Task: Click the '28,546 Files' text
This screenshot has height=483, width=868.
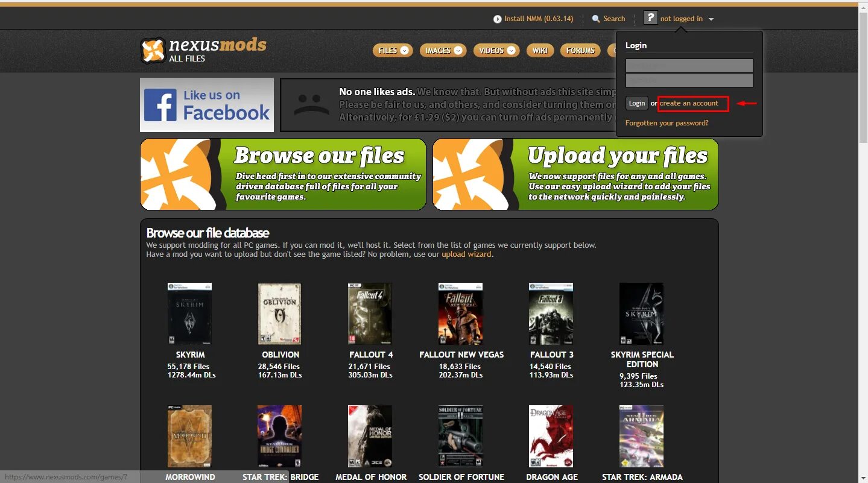Action: 279,367
